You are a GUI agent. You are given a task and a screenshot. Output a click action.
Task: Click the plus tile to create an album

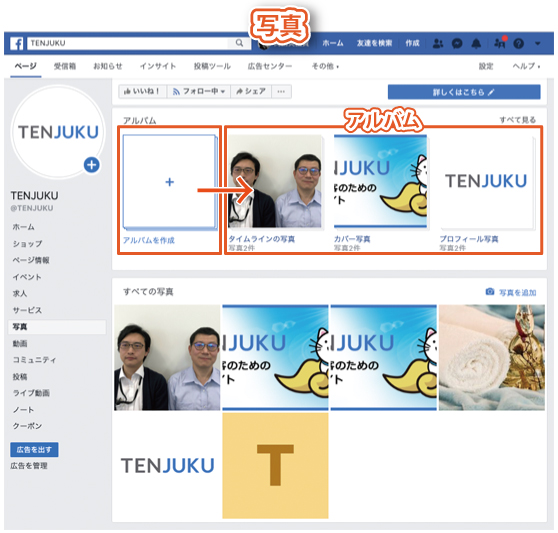tap(169, 182)
